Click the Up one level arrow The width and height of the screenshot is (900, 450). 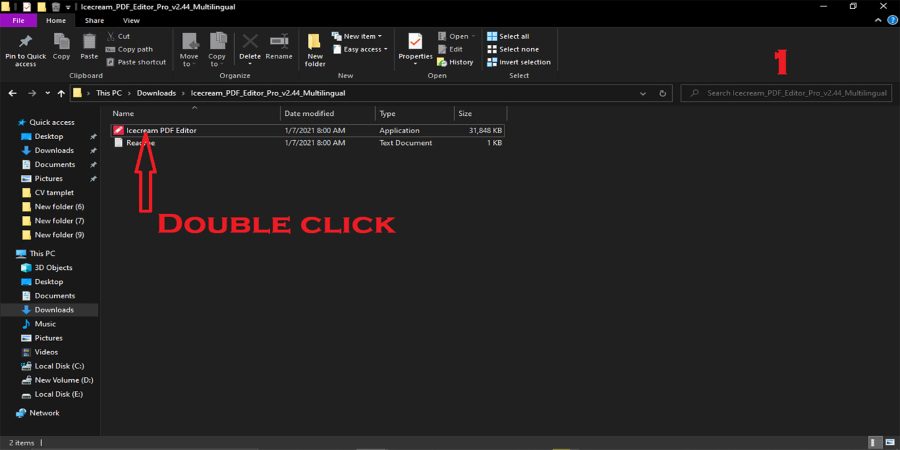61,93
